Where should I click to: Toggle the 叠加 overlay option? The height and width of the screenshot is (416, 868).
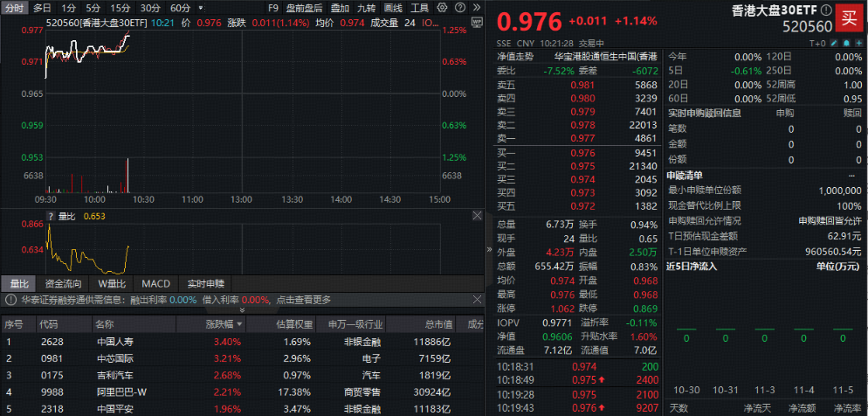pyautogui.click(x=340, y=8)
